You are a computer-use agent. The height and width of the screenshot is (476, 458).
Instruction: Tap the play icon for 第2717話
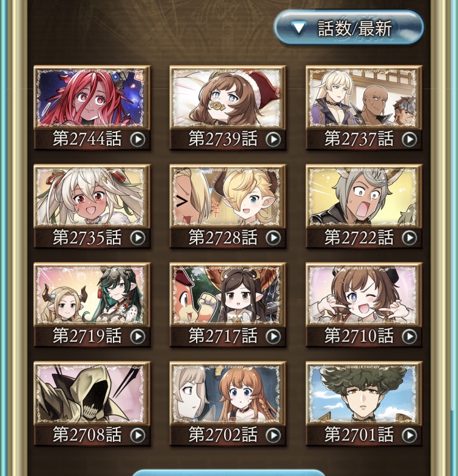[x=274, y=336]
